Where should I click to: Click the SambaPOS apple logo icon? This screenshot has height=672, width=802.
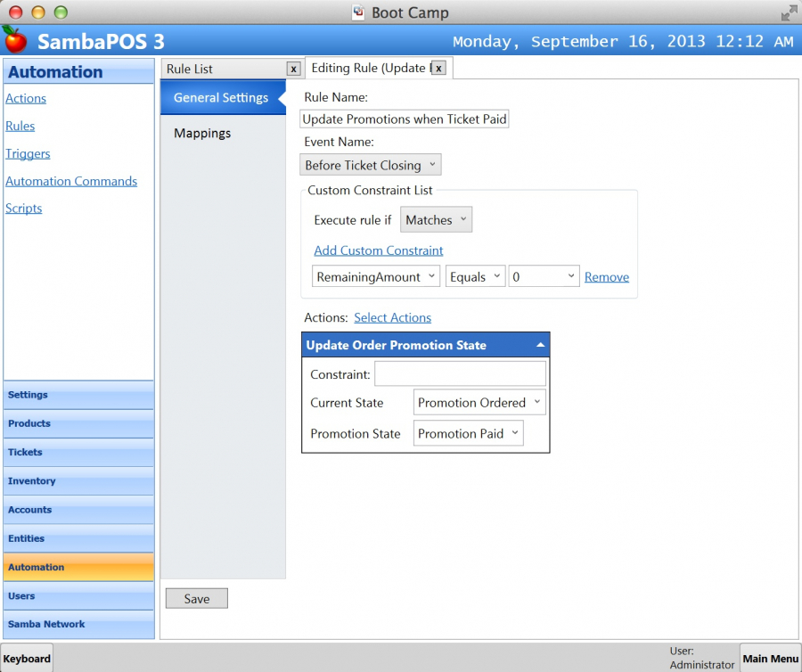tap(15, 40)
